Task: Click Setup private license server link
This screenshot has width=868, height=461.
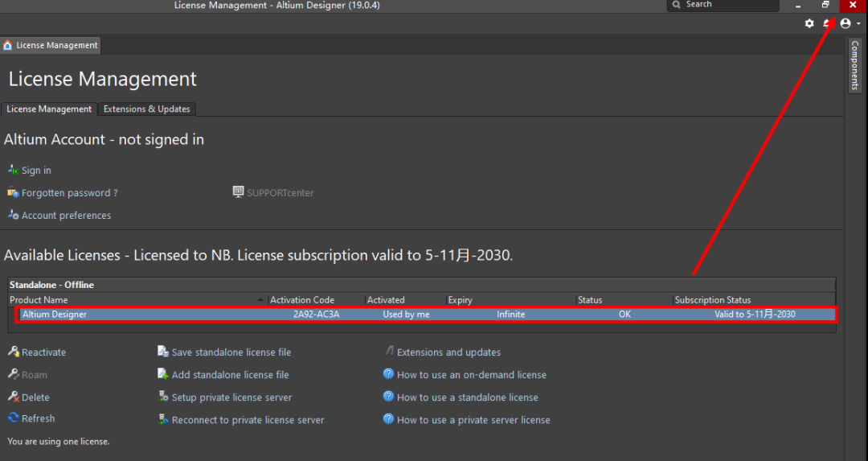Action: [232, 397]
